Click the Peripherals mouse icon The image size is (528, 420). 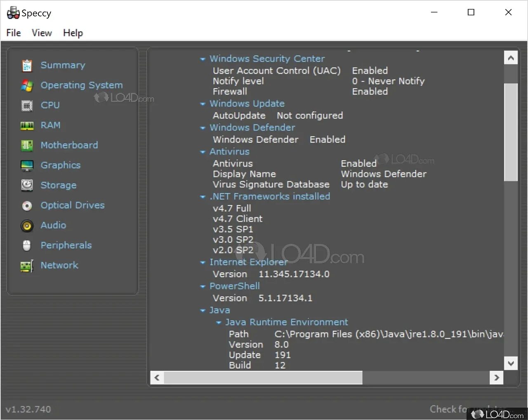[x=27, y=245]
